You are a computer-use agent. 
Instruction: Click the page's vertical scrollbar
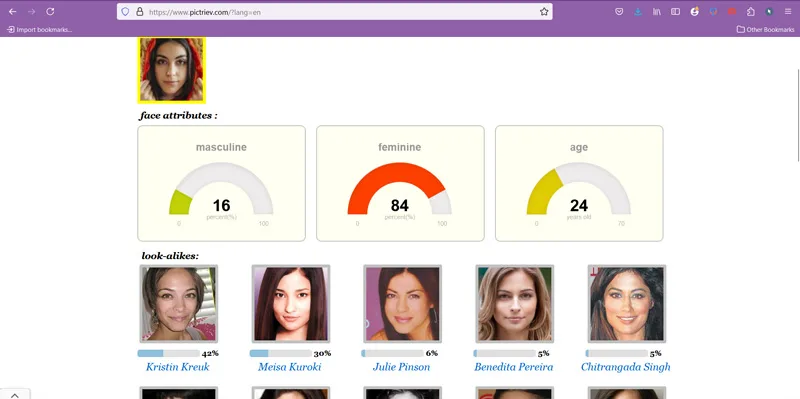pyautogui.click(x=798, y=115)
